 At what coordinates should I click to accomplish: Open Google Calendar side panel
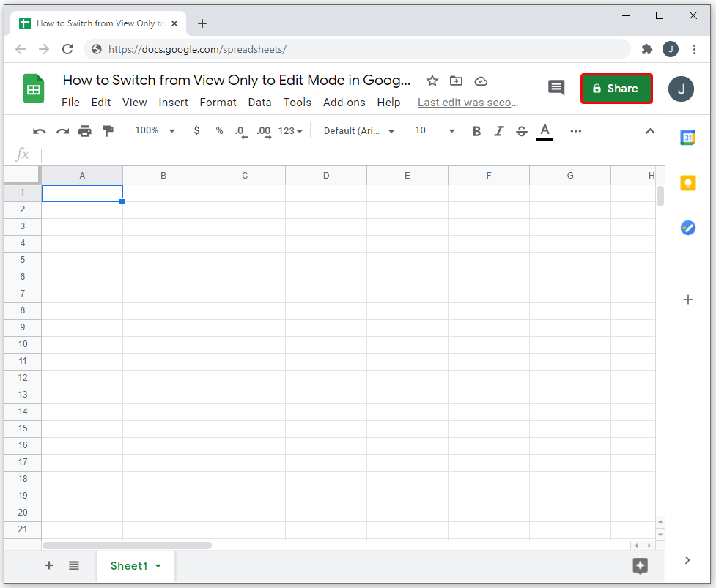click(687, 138)
